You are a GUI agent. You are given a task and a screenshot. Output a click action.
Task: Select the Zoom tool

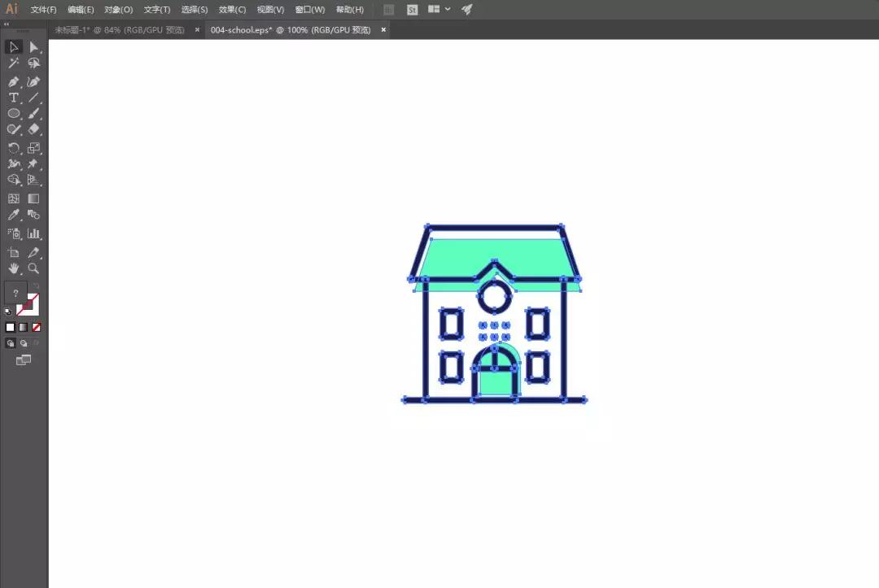[33, 269]
